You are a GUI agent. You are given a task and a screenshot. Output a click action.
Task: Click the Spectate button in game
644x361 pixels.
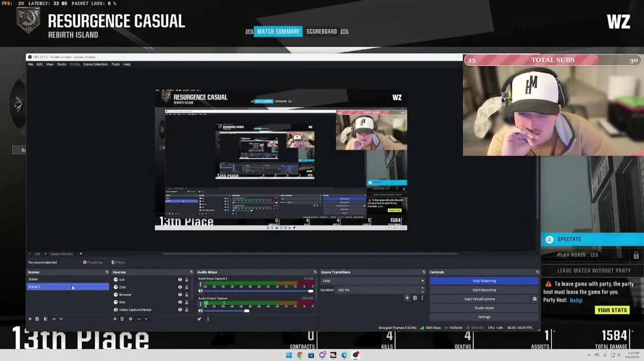592,240
